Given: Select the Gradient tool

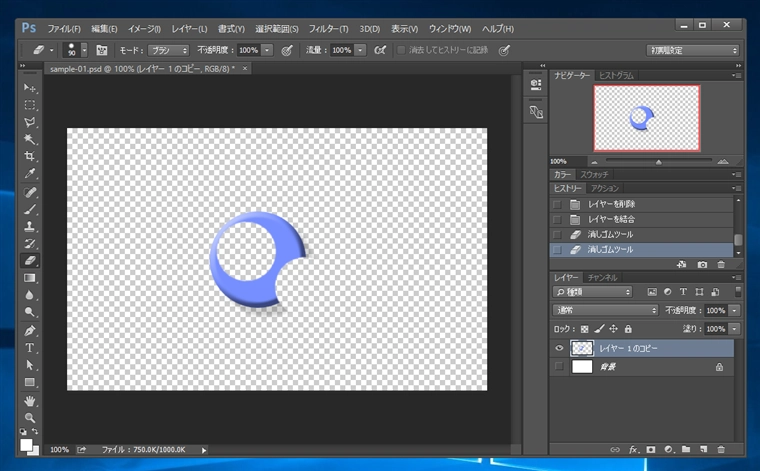Looking at the screenshot, I should [30, 278].
